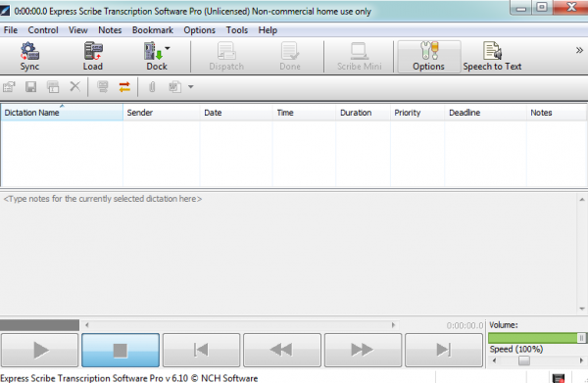Open the View menu
This screenshot has height=383, width=588.
tap(78, 30)
